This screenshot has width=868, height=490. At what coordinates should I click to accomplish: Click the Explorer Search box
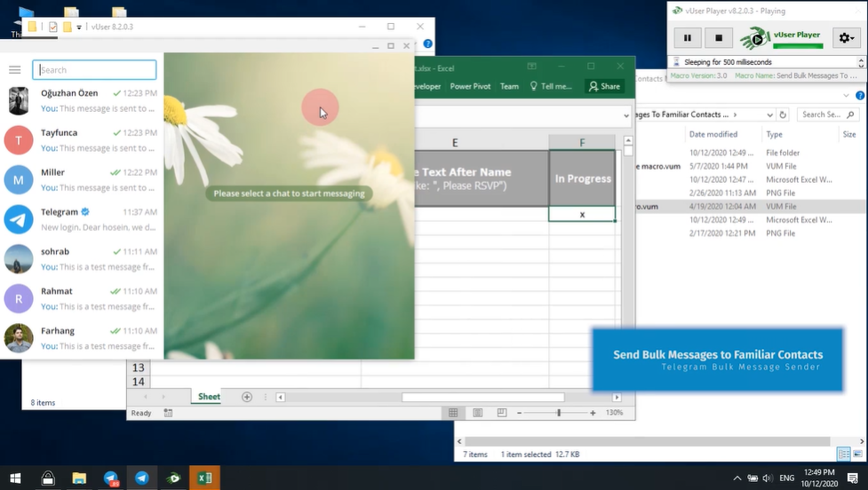828,115
